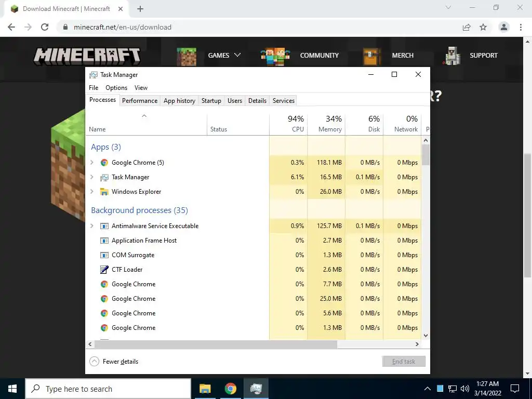Screen dimensions: 532x399
Task: Show hidden system tray icons
Action: [x=428, y=389]
